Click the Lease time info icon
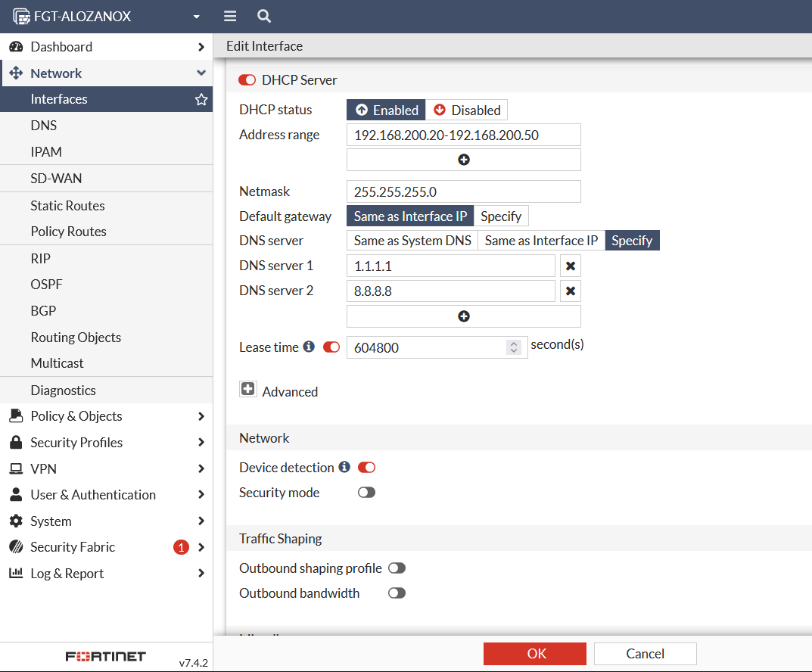 coord(308,347)
